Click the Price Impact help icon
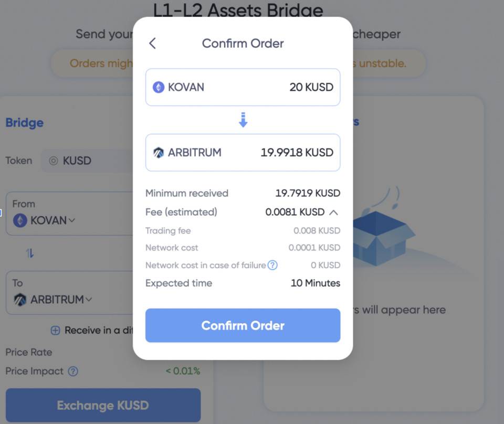The width and height of the screenshot is (504, 424). click(x=73, y=372)
